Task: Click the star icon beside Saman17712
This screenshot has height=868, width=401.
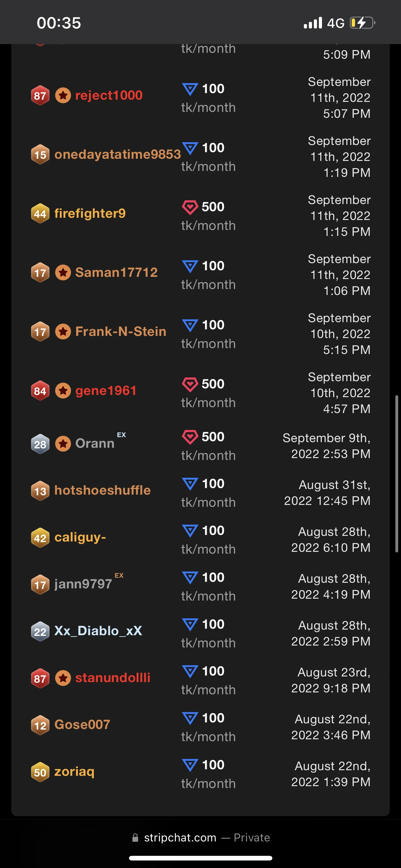Action: [x=63, y=272]
